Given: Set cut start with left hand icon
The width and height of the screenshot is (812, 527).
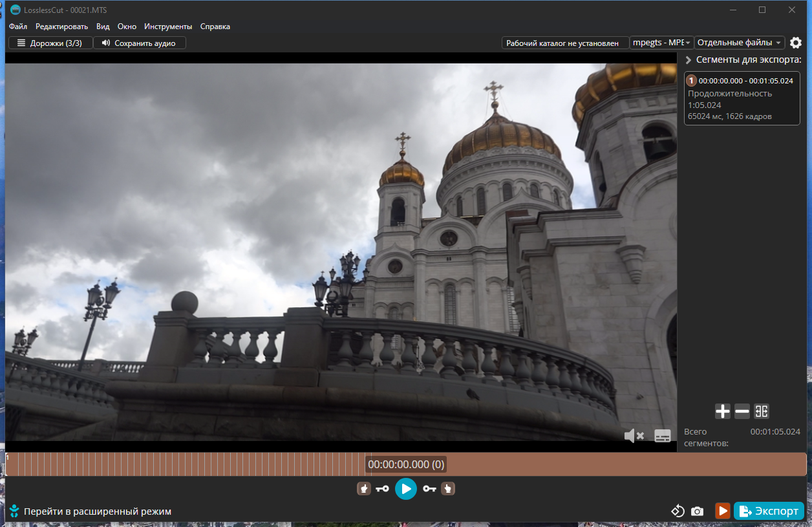Looking at the screenshot, I should point(364,489).
